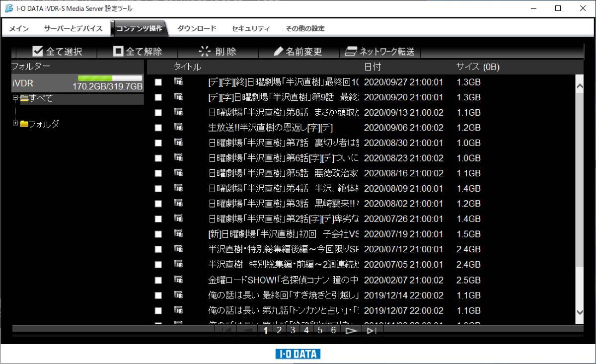
Task: Toggle the checkbox for 名探偵コナン row
Action: 158,280
